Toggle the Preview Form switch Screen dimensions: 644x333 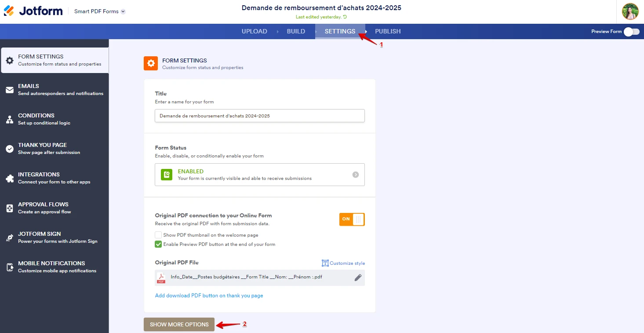tap(632, 31)
